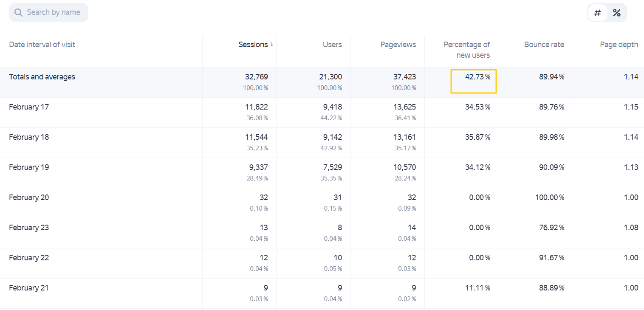Viewport: 644px width, 310px height.
Task: Sort by Page depth column
Action: tap(619, 45)
